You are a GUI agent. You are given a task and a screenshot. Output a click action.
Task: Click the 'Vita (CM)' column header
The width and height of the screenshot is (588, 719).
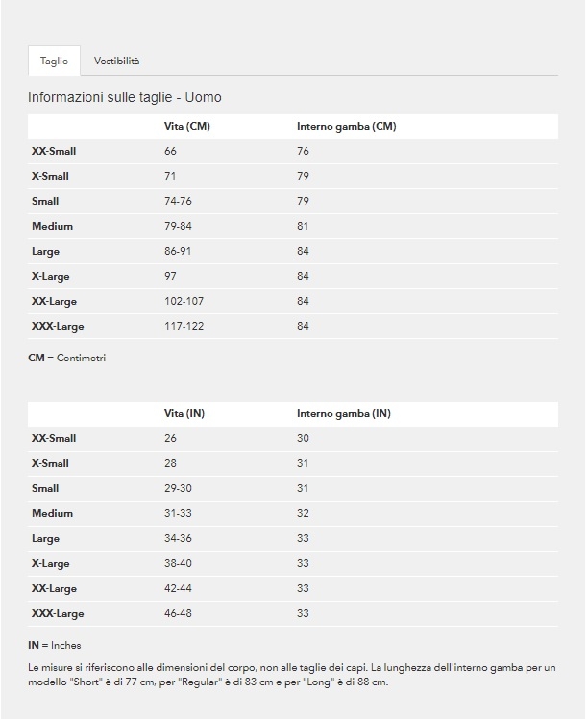[x=187, y=127]
